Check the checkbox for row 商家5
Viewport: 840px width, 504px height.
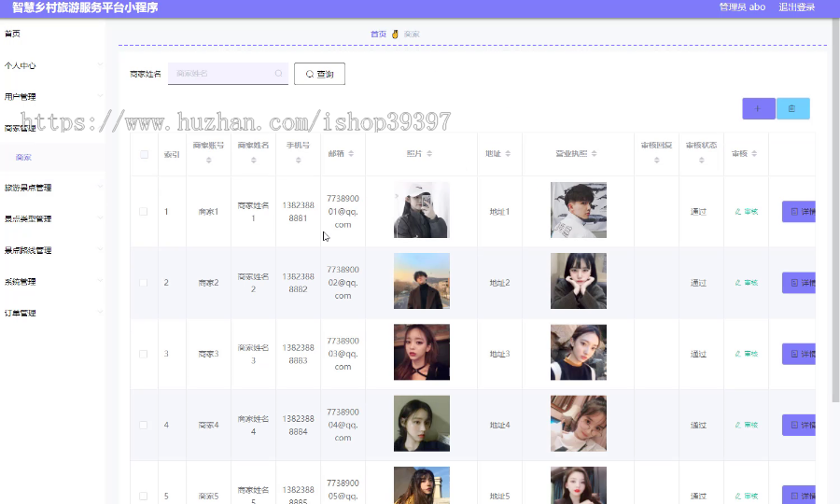(x=144, y=497)
